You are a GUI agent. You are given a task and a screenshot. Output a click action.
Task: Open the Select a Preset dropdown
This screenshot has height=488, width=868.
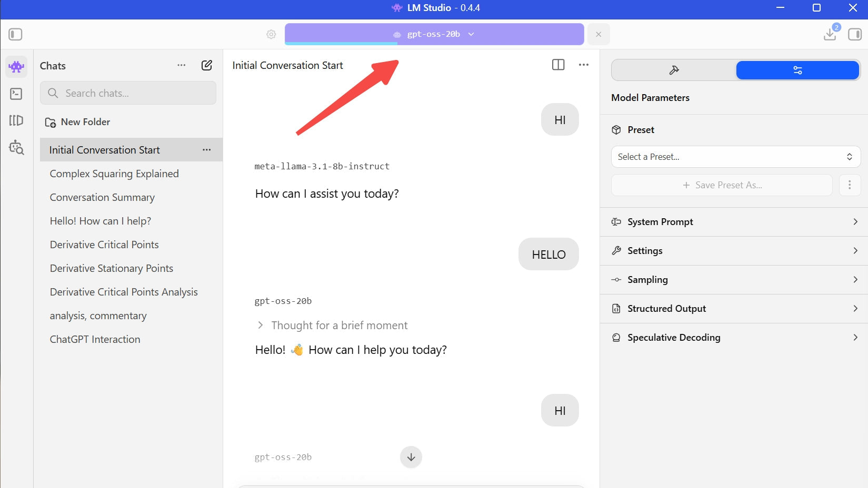[735, 157]
